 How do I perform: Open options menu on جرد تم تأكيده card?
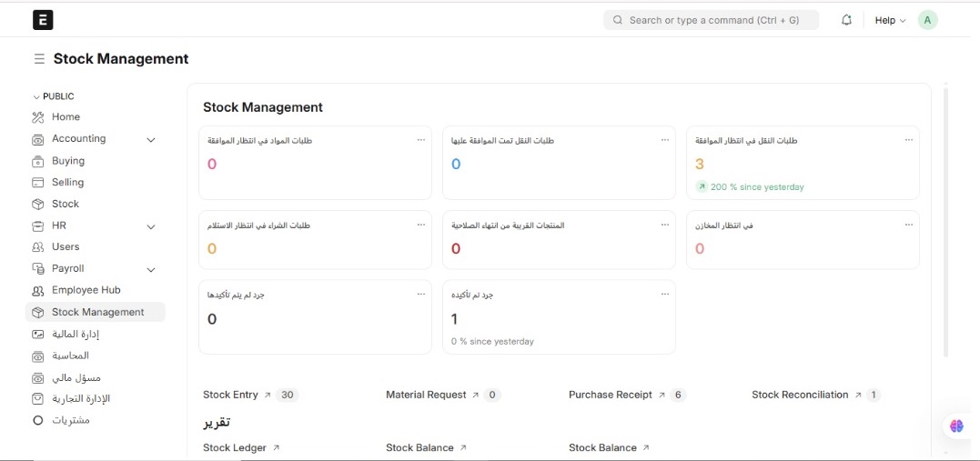coord(665,294)
